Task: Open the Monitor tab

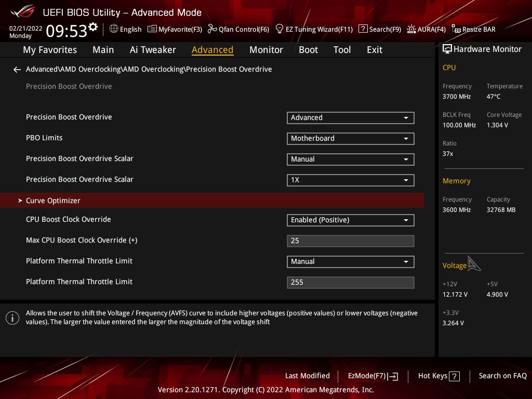Action: [266, 50]
